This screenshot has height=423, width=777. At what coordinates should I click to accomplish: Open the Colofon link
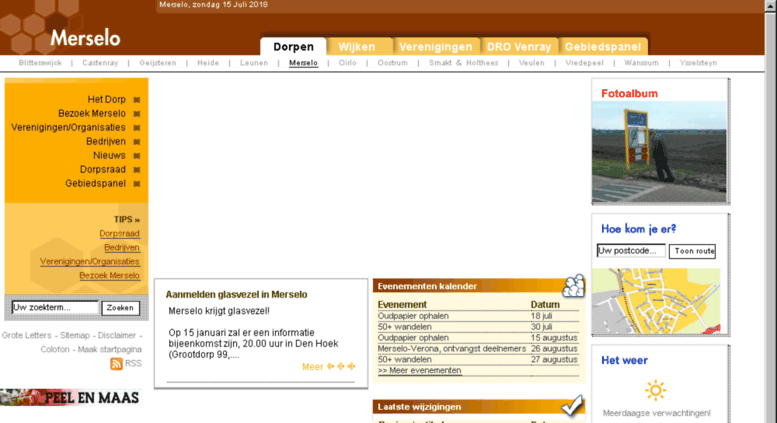click(x=55, y=349)
